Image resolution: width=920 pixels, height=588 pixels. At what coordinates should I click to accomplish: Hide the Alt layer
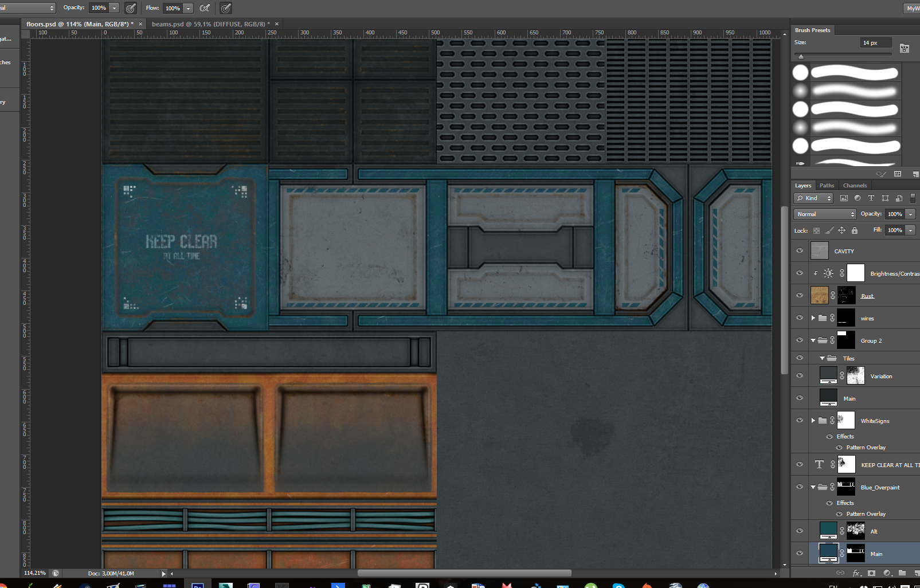coord(800,531)
